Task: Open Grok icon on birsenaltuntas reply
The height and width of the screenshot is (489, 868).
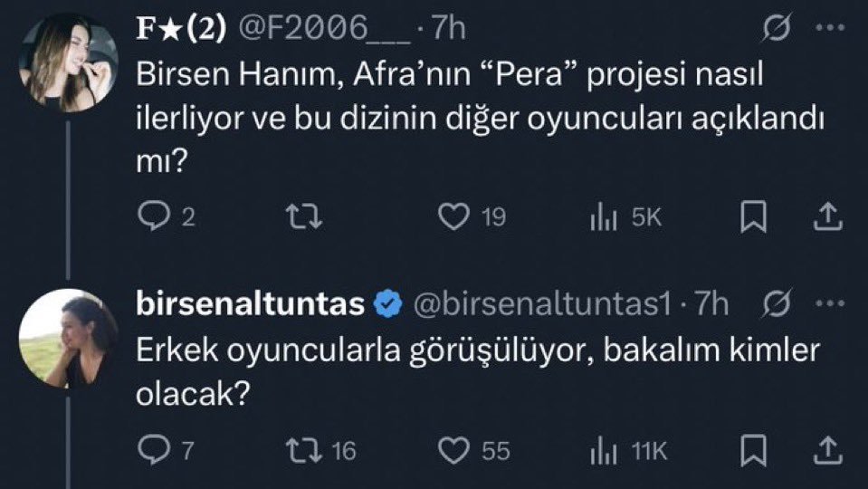Action: [775, 307]
